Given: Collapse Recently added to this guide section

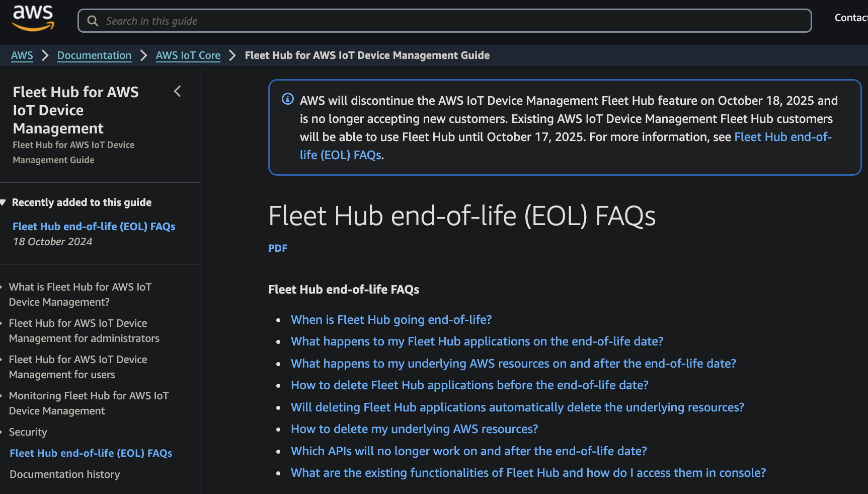Looking at the screenshot, I should pos(3,202).
